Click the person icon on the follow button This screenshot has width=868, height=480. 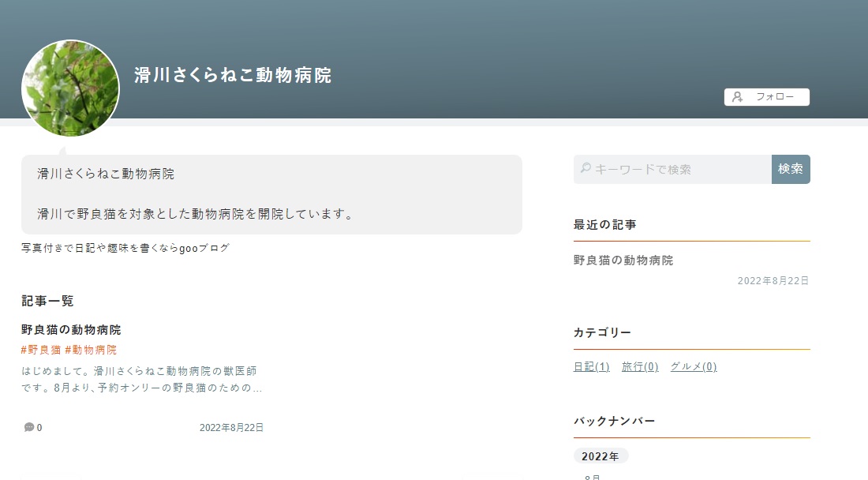click(x=738, y=96)
